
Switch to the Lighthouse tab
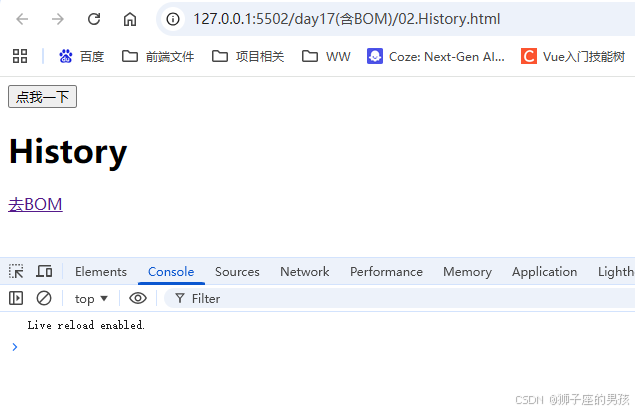(616, 272)
